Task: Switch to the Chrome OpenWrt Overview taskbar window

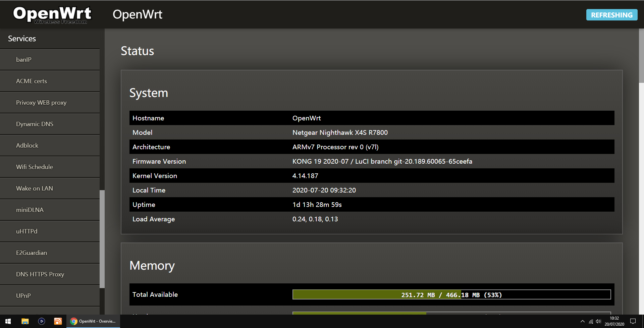Action: (93, 321)
